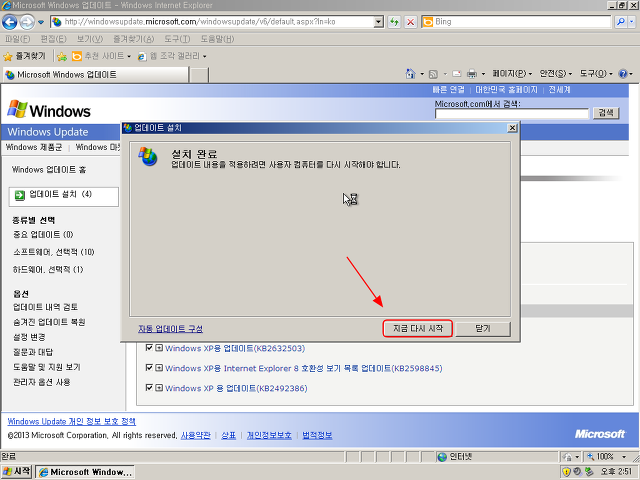Click 질문과 대답 in sidebar

pos(33,352)
